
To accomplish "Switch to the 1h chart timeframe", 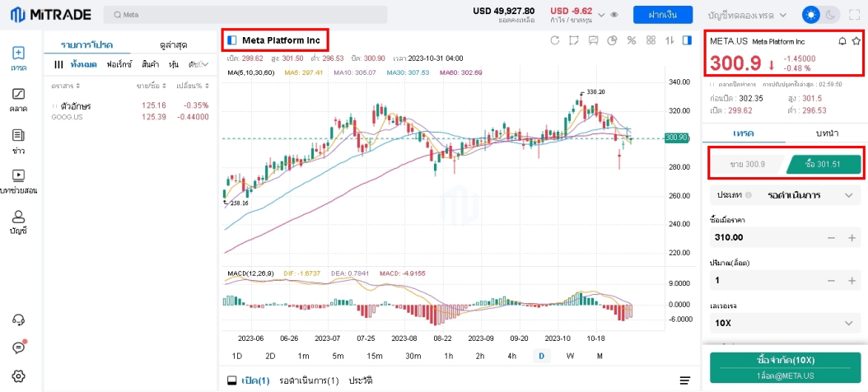I will (x=448, y=356).
